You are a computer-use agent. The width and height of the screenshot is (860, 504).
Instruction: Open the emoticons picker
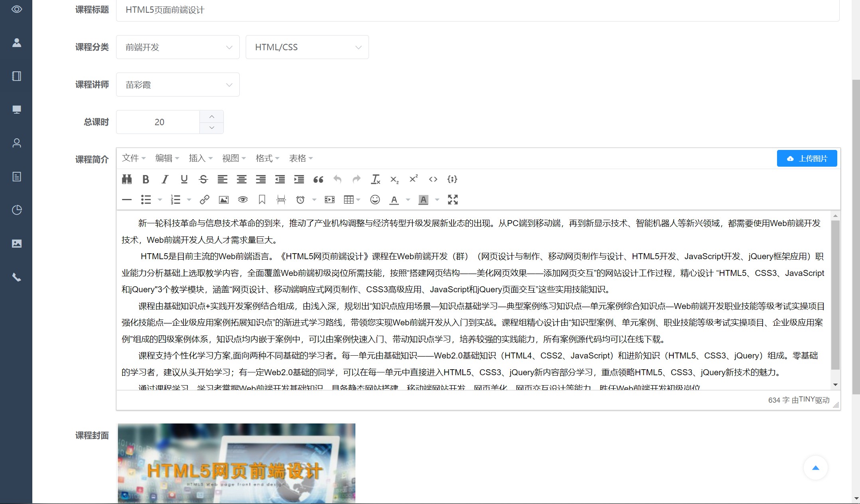point(375,200)
